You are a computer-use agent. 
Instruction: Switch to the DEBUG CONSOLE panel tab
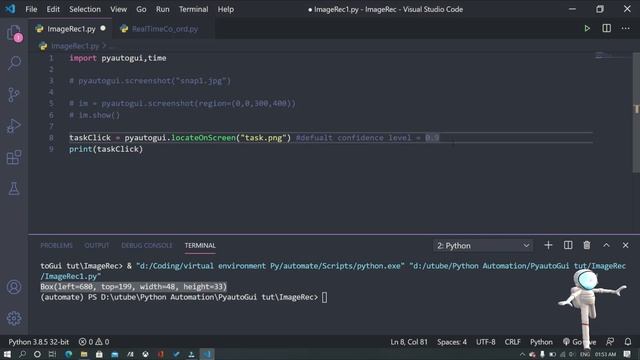click(x=147, y=245)
